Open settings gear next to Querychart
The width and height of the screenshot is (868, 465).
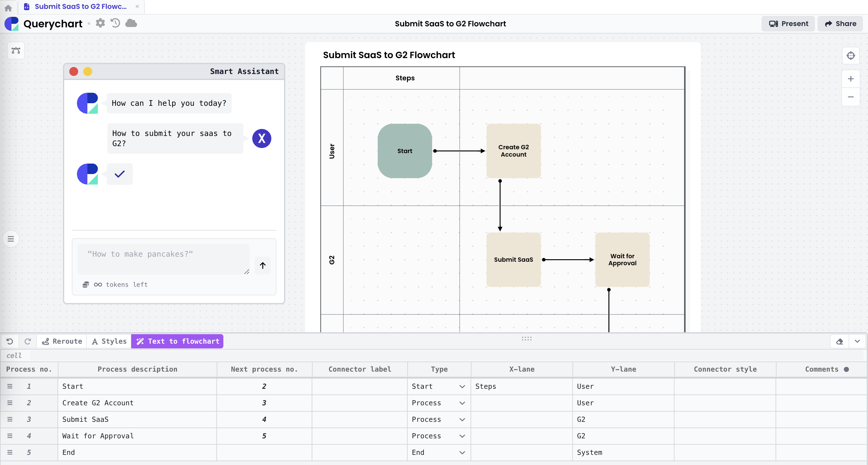coord(100,23)
